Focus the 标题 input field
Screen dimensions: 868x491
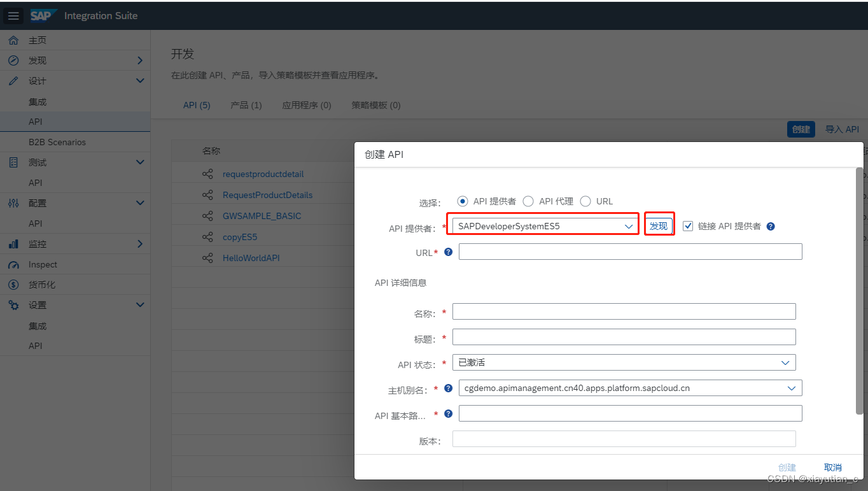[x=624, y=337]
